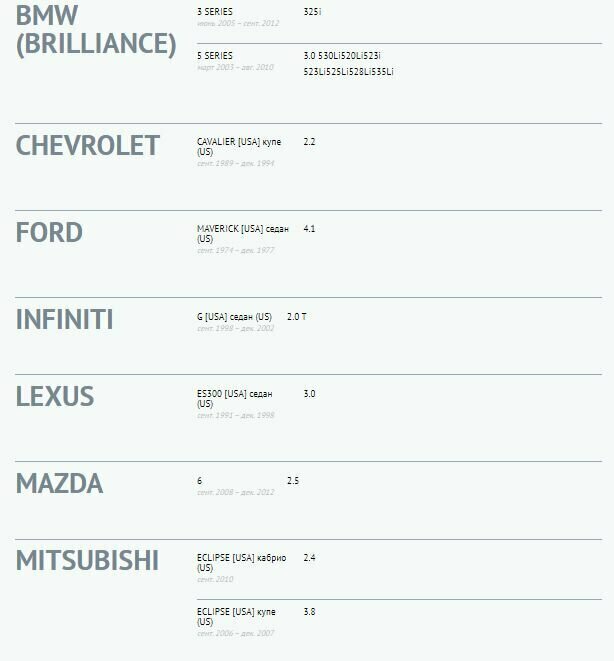Select the FORD brand heading
The width and height of the screenshot is (614, 661).
[49, 233]
